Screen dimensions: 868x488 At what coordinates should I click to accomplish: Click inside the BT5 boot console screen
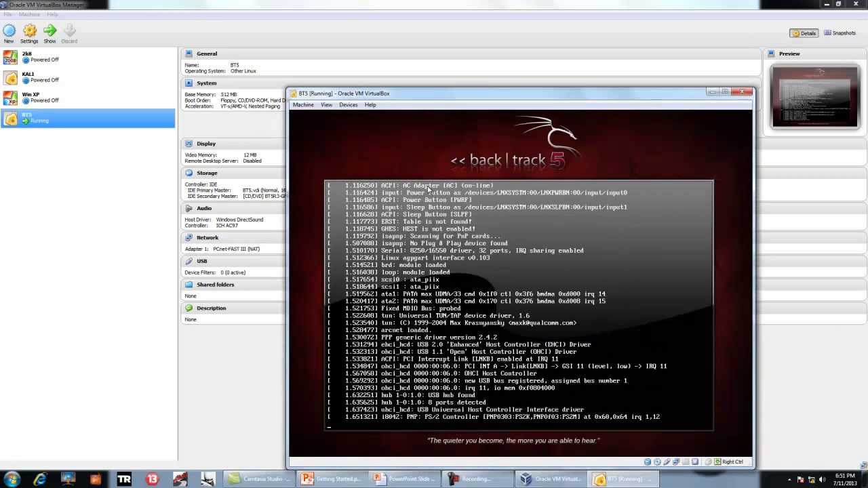pos(519,304)
